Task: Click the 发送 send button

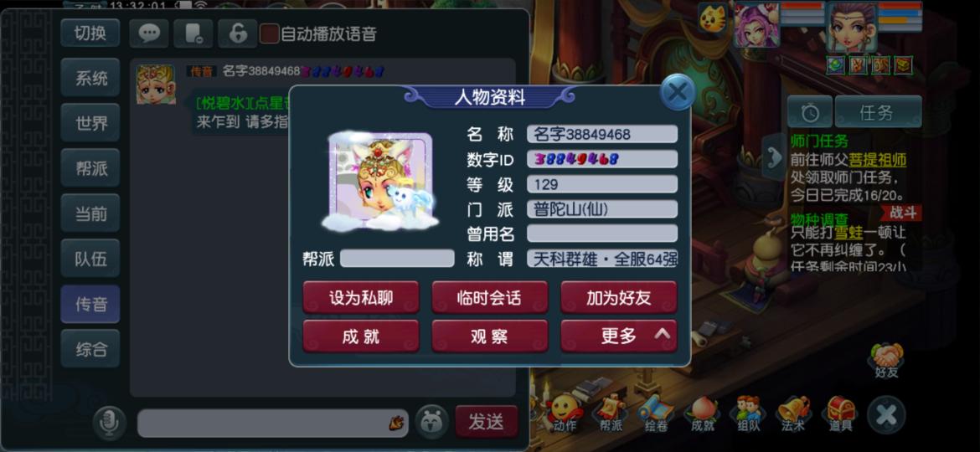Action: click(x=487, y=421)
